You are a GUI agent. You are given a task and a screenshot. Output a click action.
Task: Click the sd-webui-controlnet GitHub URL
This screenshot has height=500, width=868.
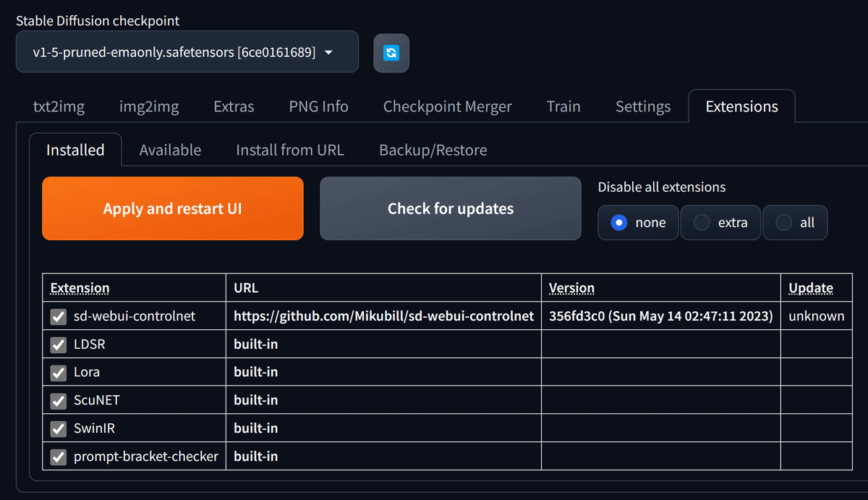coord(384,316)
